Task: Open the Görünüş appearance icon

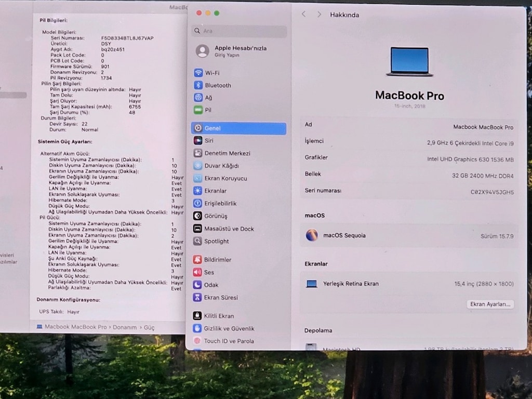Action: pos(197,216)
